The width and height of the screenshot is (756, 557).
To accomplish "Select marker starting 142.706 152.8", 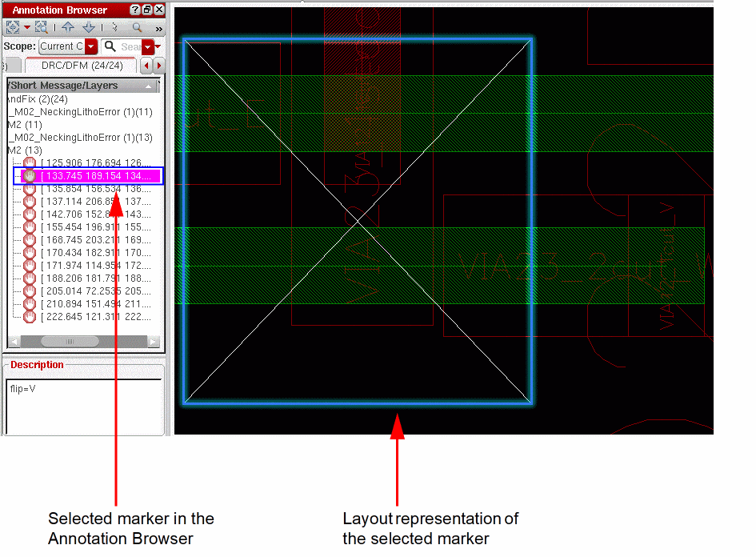I will tap(95, 214).
